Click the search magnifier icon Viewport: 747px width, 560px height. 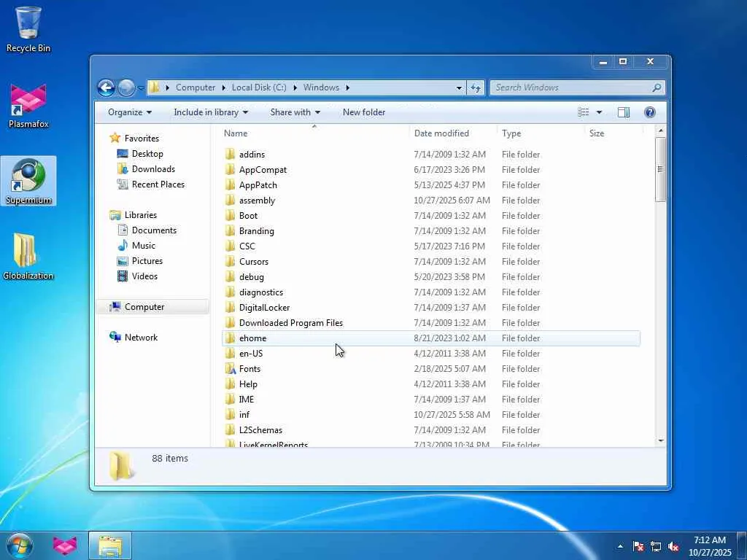tap(657, 87)
